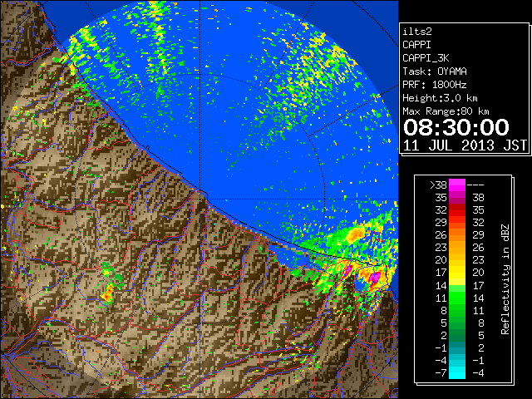The height and width of the screenshot is (399, 532).
Task: Click the "Task: OYAMA" line
Action: coord(435,71)
